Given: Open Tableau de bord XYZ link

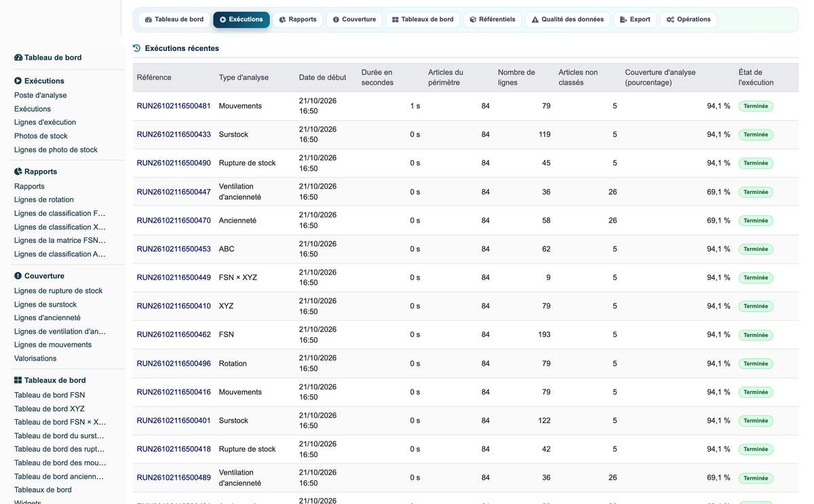Looking at the screenshot, I should (x=50, y=409).
